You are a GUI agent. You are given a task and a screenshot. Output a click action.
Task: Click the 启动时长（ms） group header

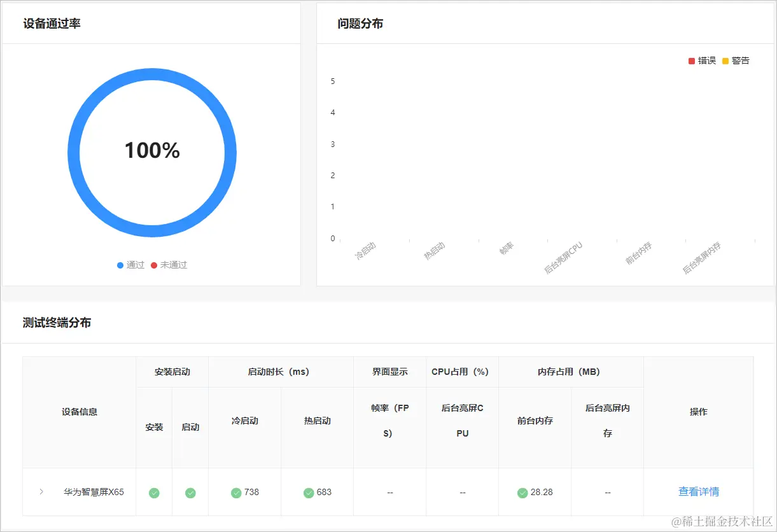pyautogui.click(x=281, y=372)
